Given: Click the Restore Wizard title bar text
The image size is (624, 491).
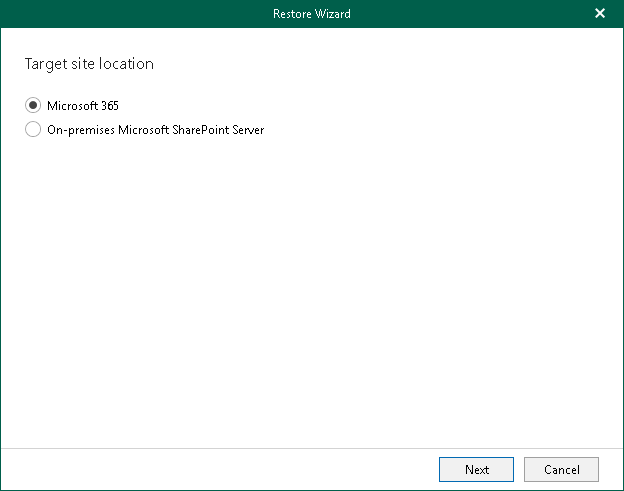Looking at the screenshot, I should pyautogui.click(x=312, y=14).
